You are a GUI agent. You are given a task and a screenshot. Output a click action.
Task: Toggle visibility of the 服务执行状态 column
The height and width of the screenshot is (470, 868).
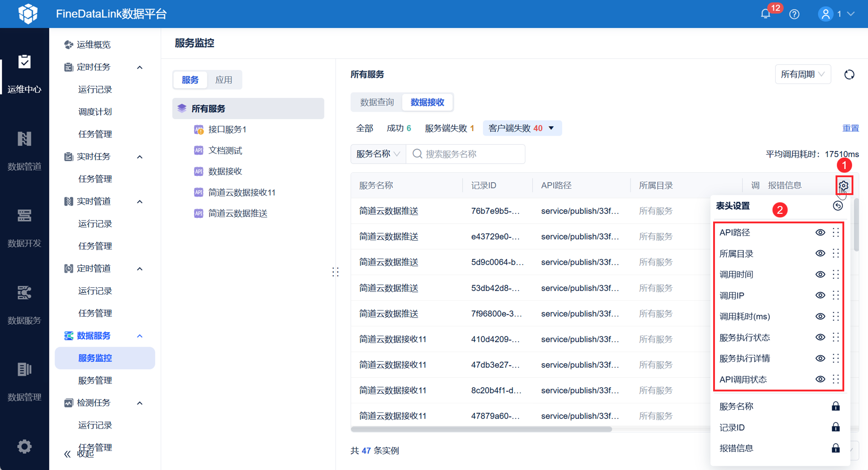pyautogui.click(x=820, y=338)
